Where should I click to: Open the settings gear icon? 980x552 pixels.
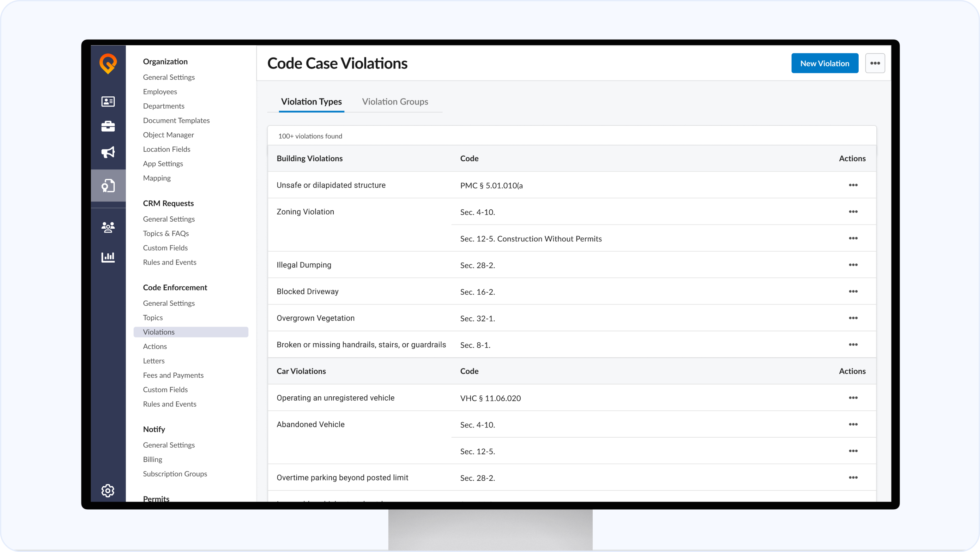[x=108, y=491]
